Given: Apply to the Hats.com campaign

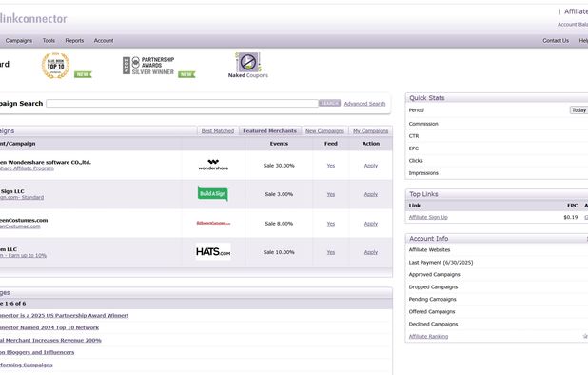Looking at the screenshot, I should coord(371,252).
